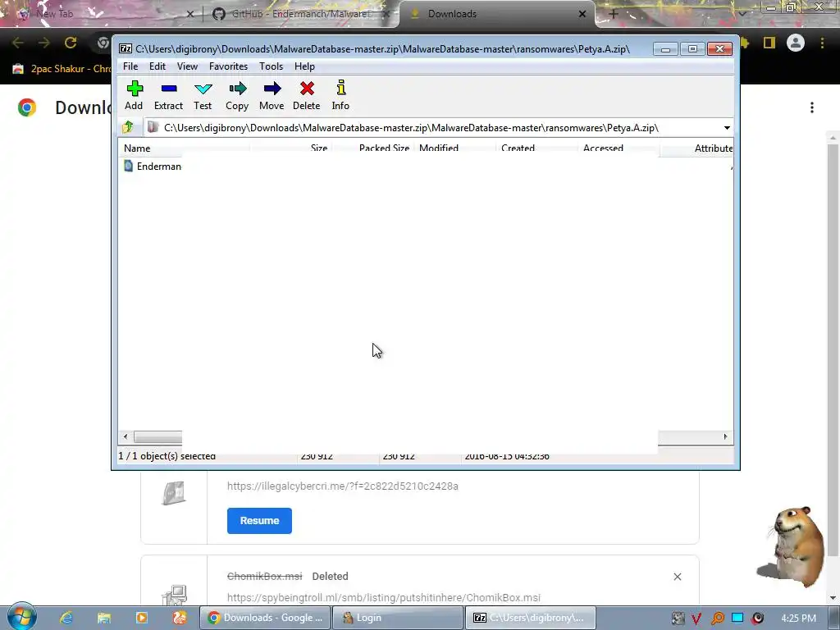
Task: Go forward in Chrome
Action: tap(44, 43)
